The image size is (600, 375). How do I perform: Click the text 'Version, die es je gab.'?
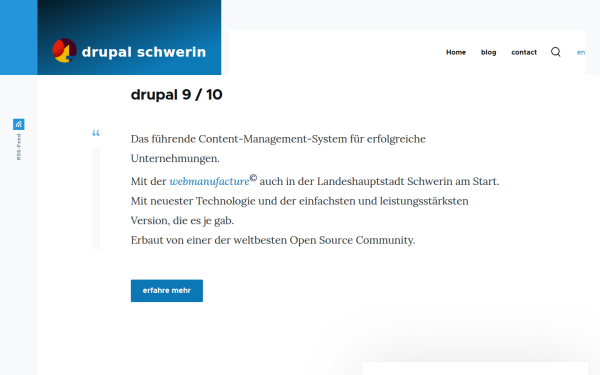[x=182, y=221]
